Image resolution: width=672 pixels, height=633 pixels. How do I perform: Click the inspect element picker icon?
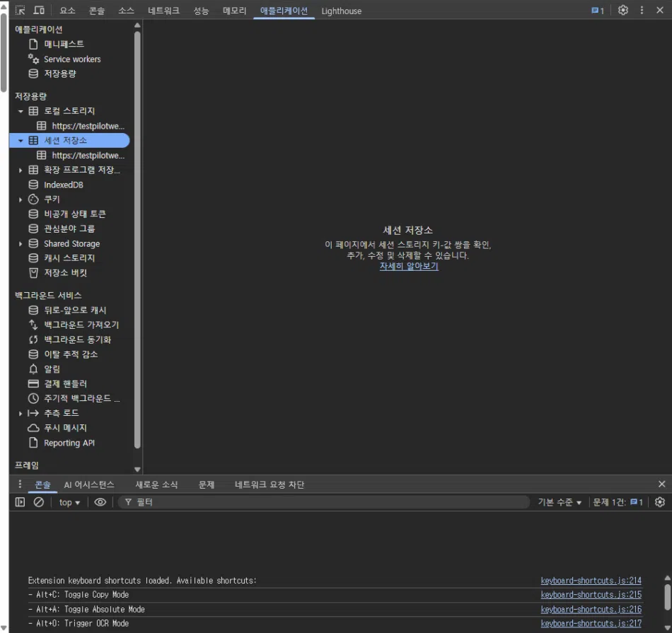coord(20,11)
